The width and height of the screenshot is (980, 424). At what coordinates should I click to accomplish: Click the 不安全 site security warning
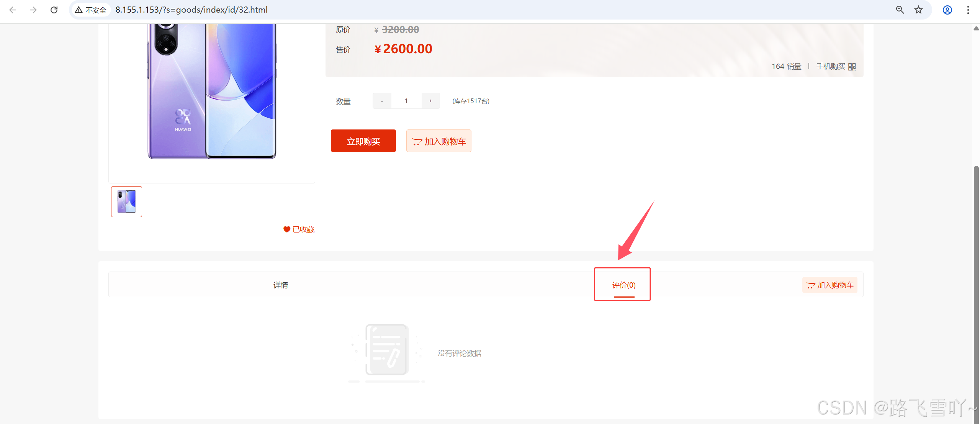pos(91,10)
